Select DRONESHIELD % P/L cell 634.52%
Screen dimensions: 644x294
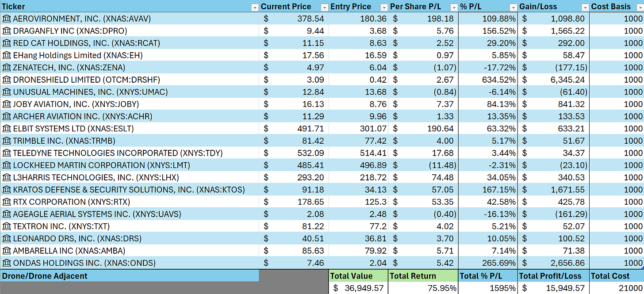pos(488,80)
